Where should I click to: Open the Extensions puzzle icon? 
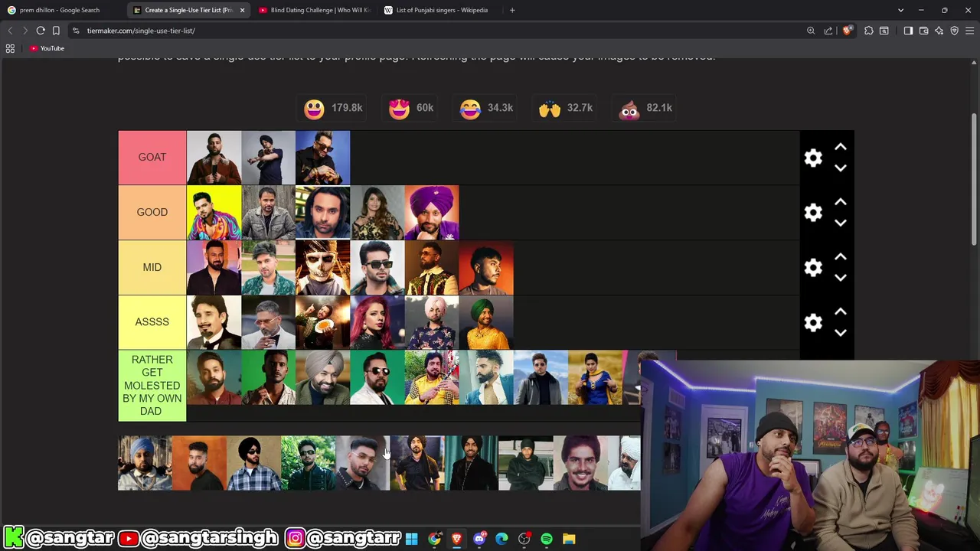tap(868, 31)
